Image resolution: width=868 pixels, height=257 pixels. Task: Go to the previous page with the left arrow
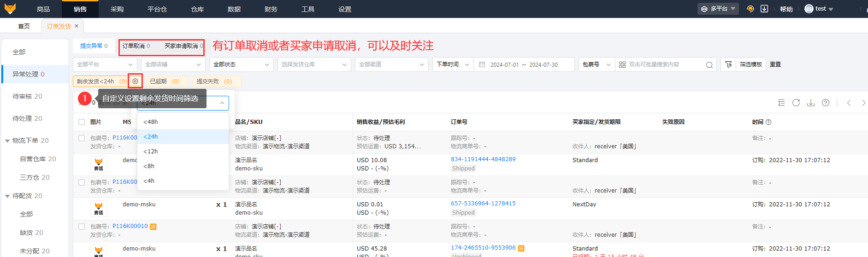[x=849, y=103]
